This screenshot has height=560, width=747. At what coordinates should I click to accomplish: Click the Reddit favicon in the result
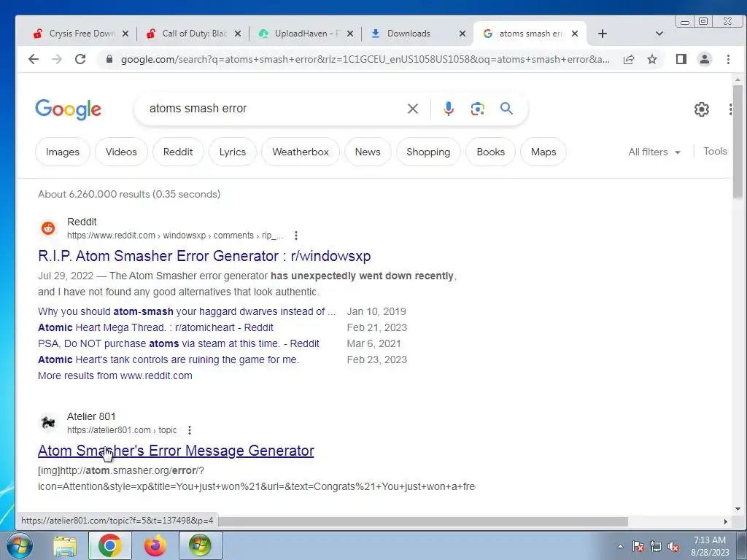pyautogui.click(x=48, y=228)
